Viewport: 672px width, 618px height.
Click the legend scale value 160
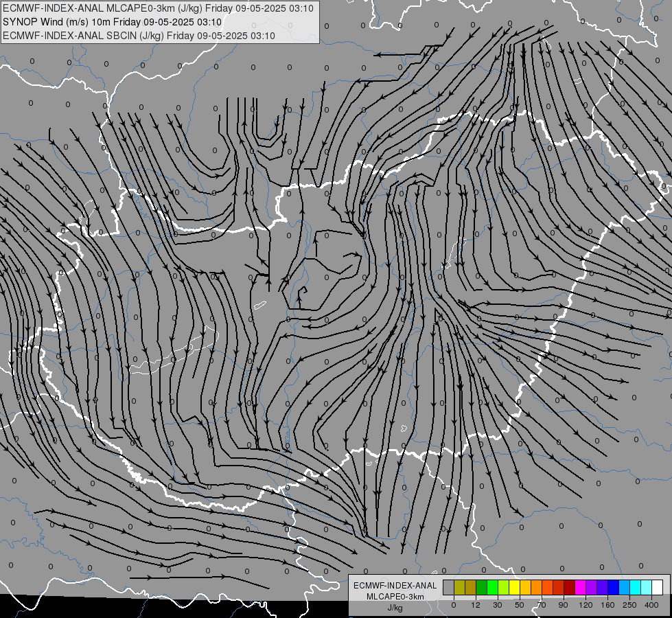point(607,605)
